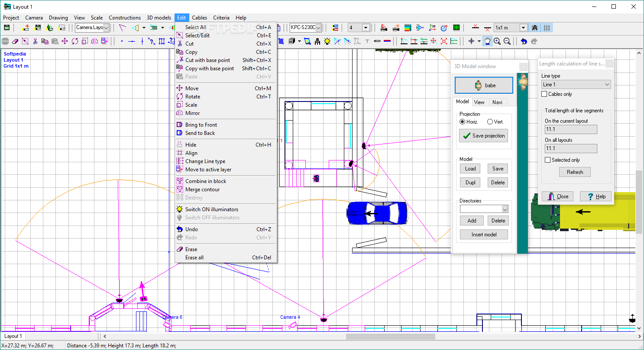
Task: Open the Cables menu in menu bar
Action: point(200,18)
